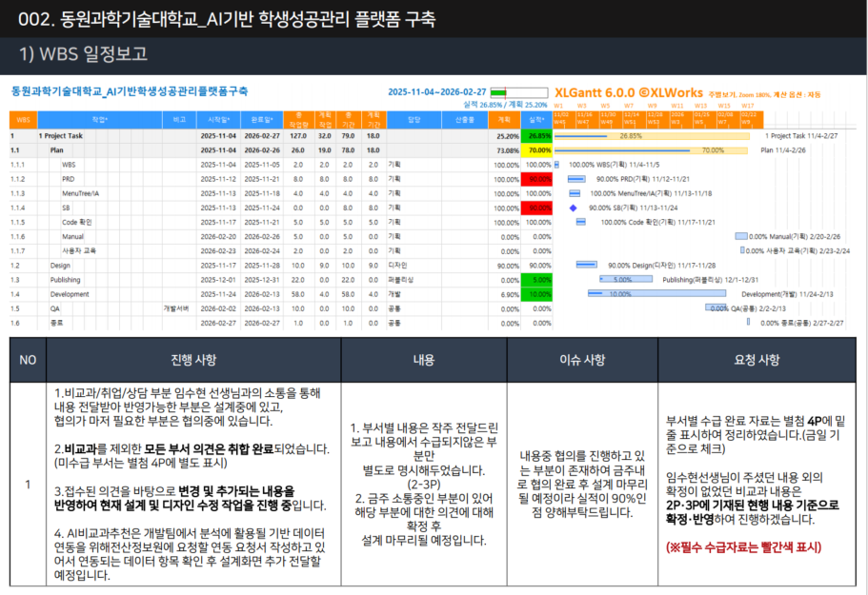Select the Design task row name
The height and width of the screenshot is (595, 868).
point(60,266)
